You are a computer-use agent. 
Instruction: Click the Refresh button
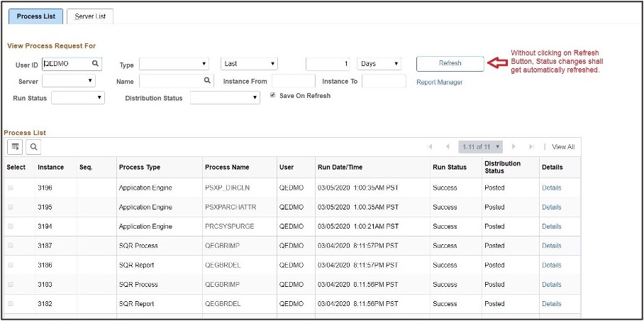point(450,64)
